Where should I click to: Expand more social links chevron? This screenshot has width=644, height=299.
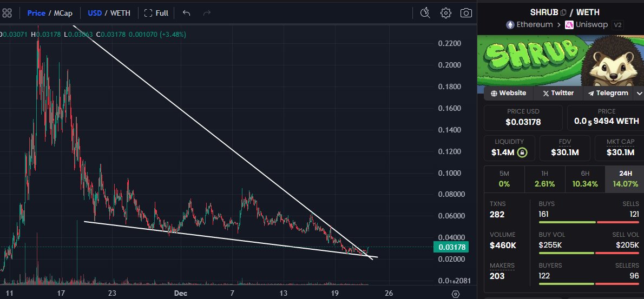pyautogui.click(x=639, y=93)
